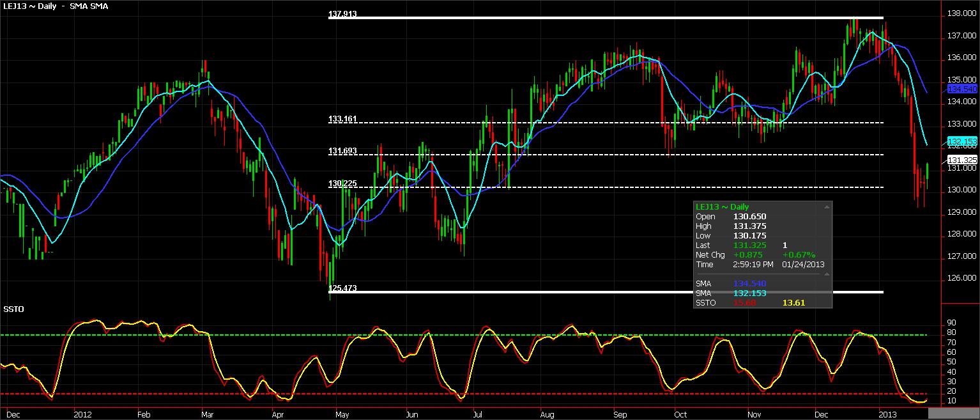Select the 125.473 support line label
This screenshot has width=980, height=420.
[344, 288]
